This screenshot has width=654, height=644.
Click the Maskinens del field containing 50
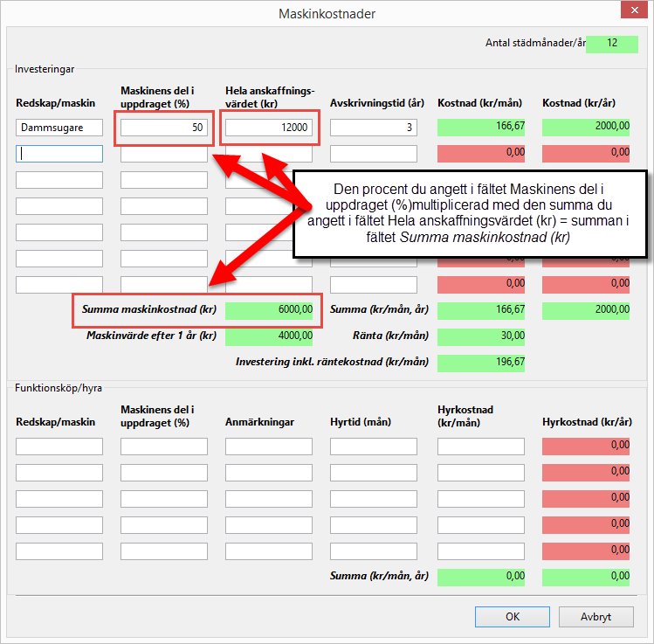pyautogui.click(x=164, y=128)
